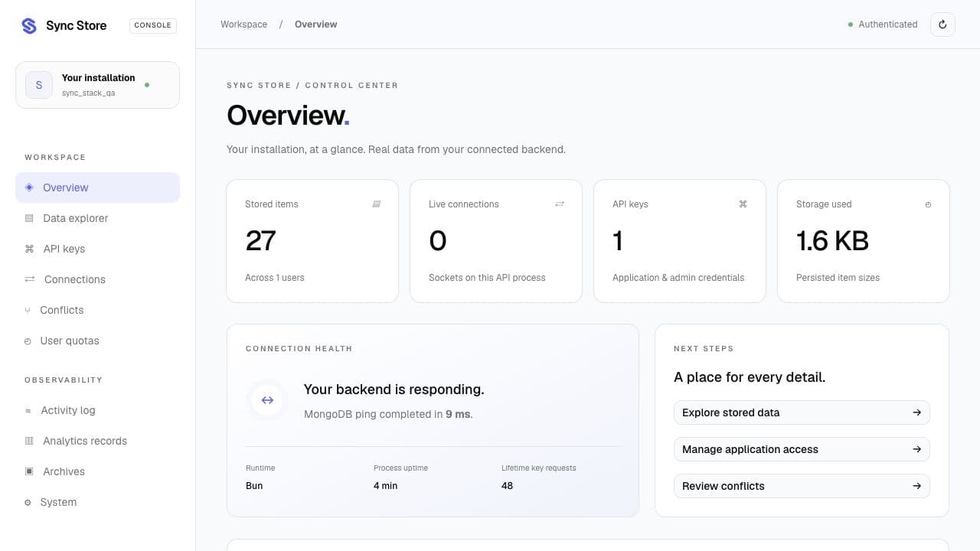Open the Overview menu item
The height and width of the screenshot is (551, 980).
pos(97,187)
